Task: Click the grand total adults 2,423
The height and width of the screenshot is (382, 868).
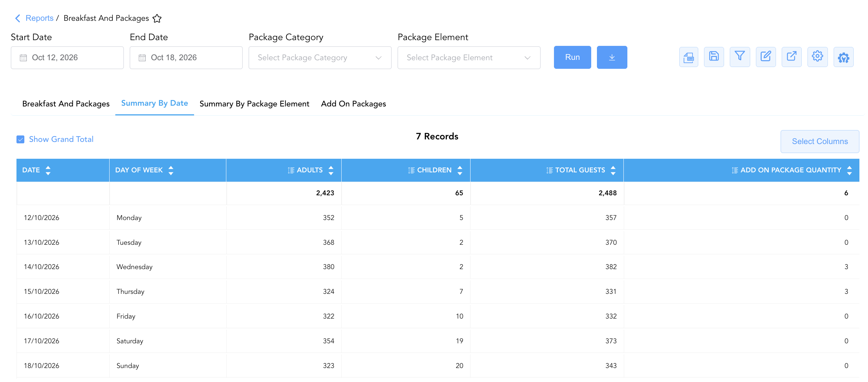Action: [x=325, y=193]
